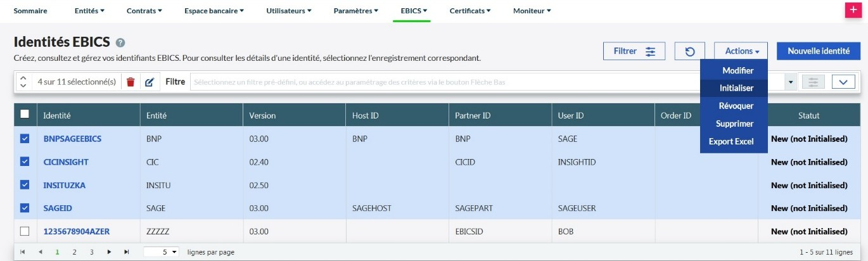The height and width of the screenshot is (261, 868).
Task: Uncheck the BNPSAGEEBICS row checkbox
Action: (25, 138)
